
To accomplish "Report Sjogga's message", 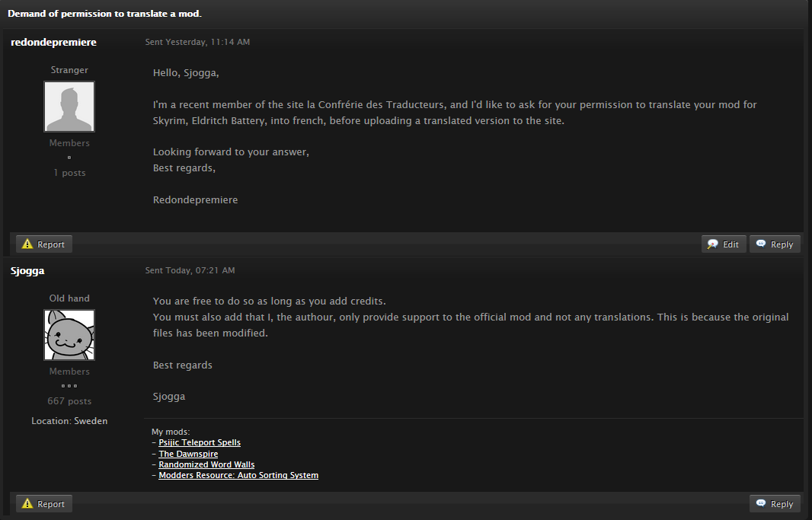I will point(44,504).
